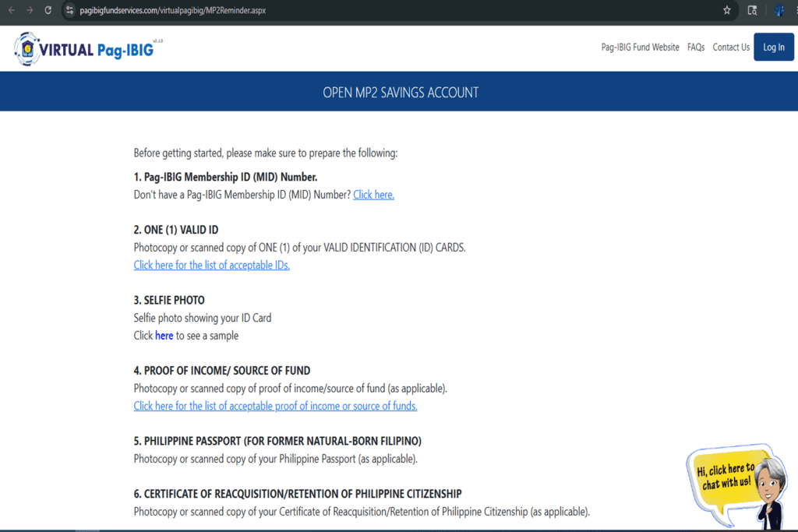Reload the page with the refresh icon
The height and width of the screenshot is (532, 798).
(x=48, y=10)
